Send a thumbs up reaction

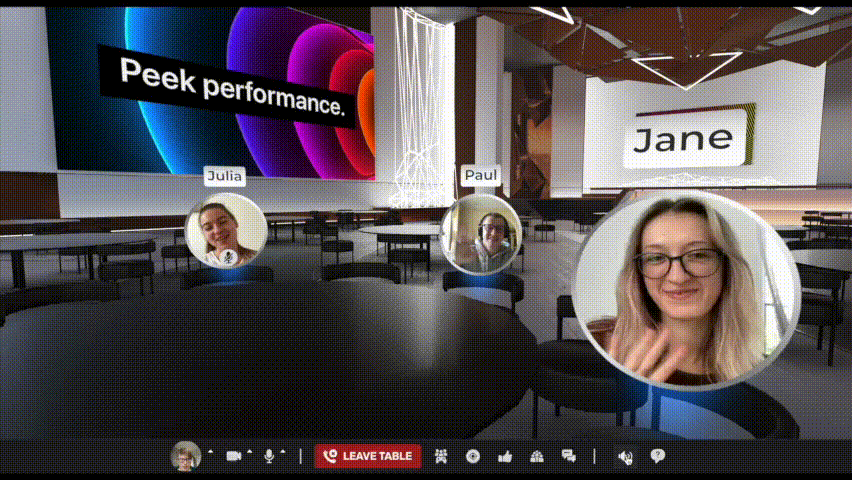pos(505,456)
